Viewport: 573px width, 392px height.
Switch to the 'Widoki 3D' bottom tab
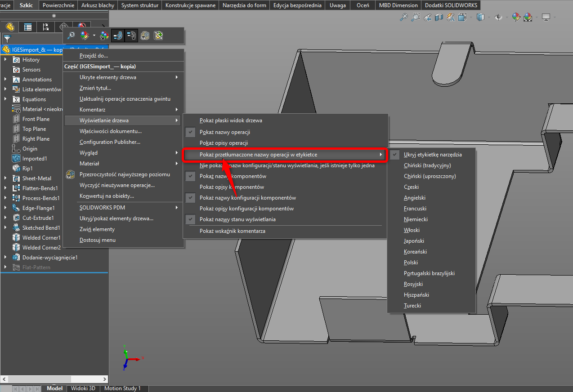[x=83, y=388]
